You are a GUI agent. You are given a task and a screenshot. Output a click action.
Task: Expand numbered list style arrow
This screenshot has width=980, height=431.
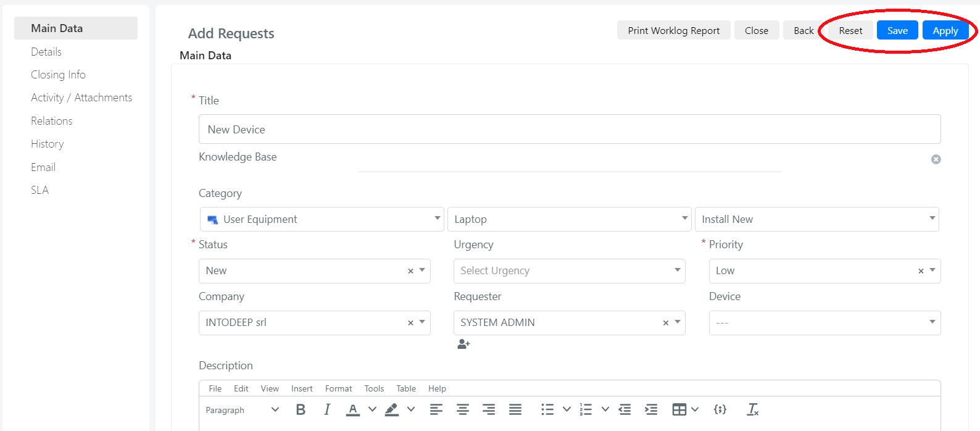click(x=605, y=409)
